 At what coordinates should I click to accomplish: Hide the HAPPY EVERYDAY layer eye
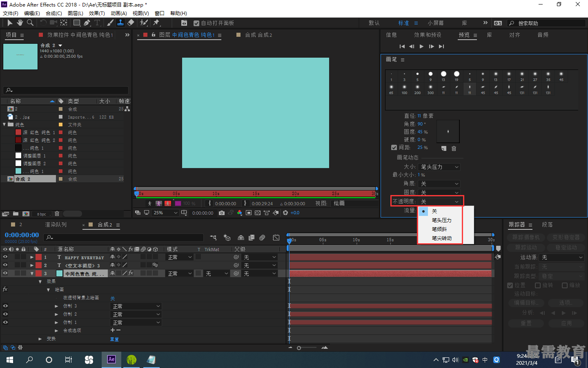click(5, 257)
